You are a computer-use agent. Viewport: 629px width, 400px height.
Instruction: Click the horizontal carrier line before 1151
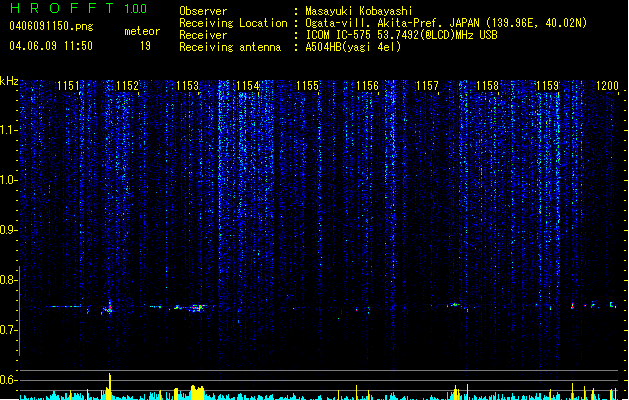[63, 307]
